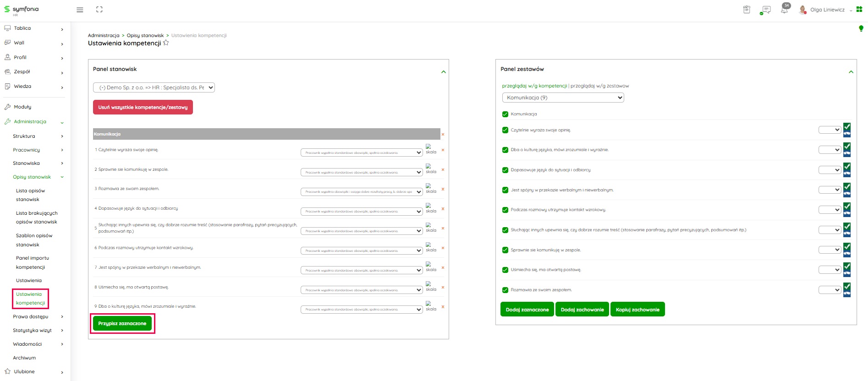Click 'przeglądaj w/g zestawow' link

599,86
